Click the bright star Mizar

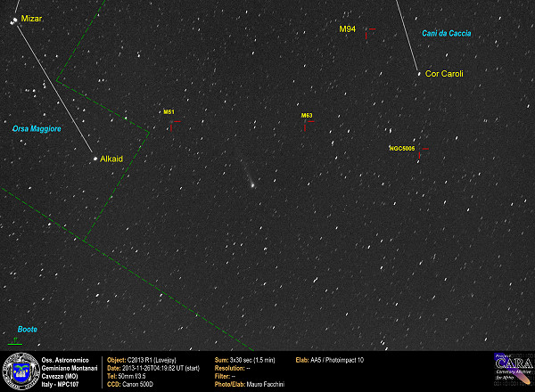pyautogui.click(x=13, y=21)
